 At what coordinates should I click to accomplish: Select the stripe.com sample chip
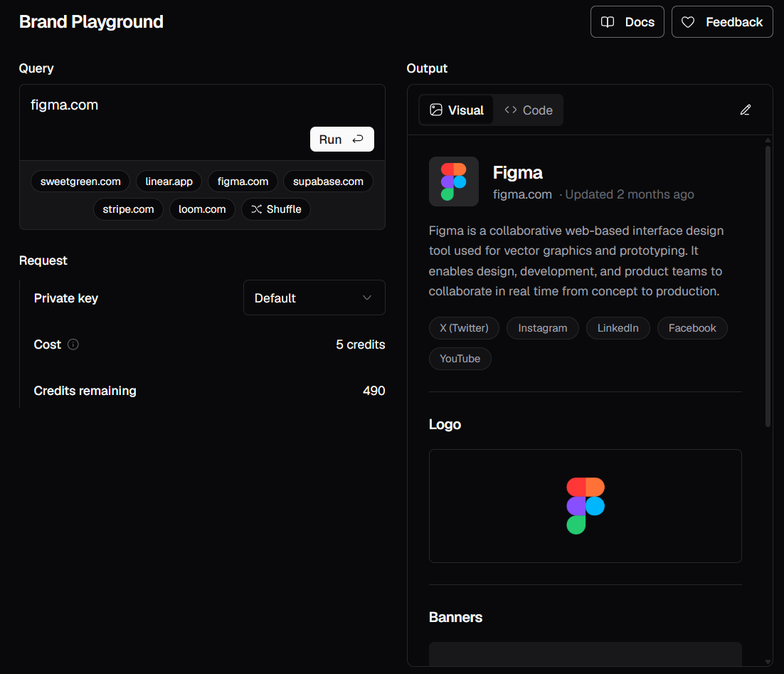tap(129, 209)
